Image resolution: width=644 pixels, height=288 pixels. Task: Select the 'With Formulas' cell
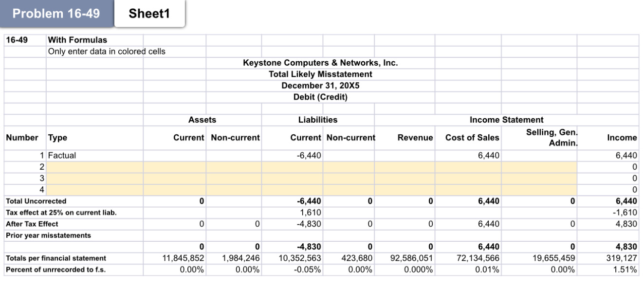[x=95, y=40]
